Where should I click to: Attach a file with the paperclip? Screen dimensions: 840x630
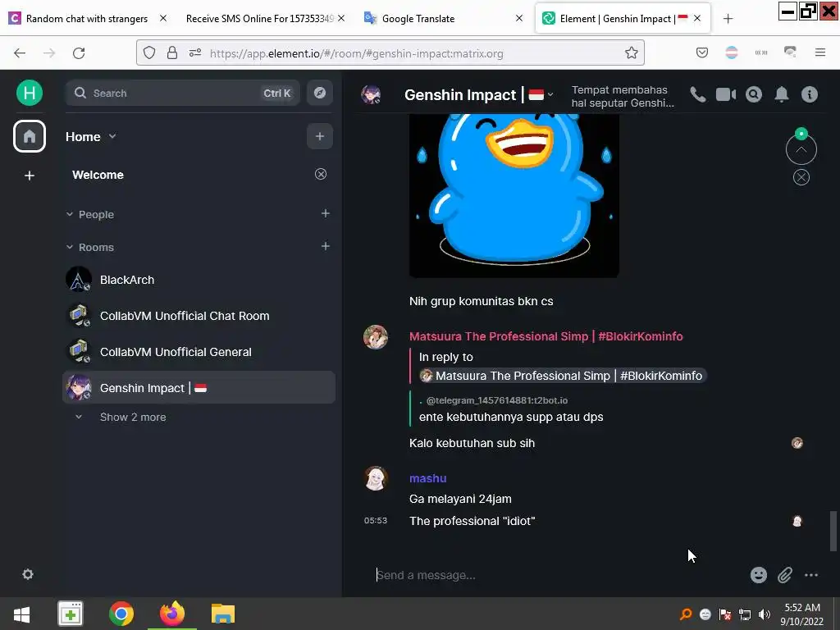[785, 575]
